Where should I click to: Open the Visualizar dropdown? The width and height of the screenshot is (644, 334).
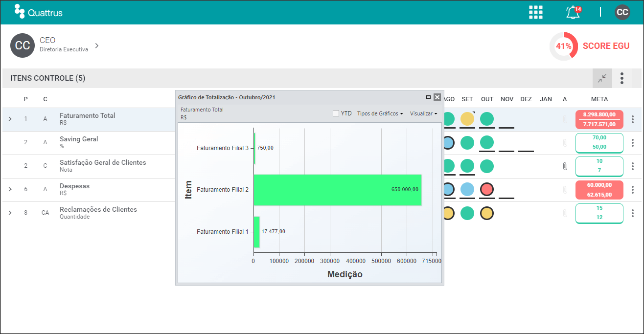click(423, 113)
